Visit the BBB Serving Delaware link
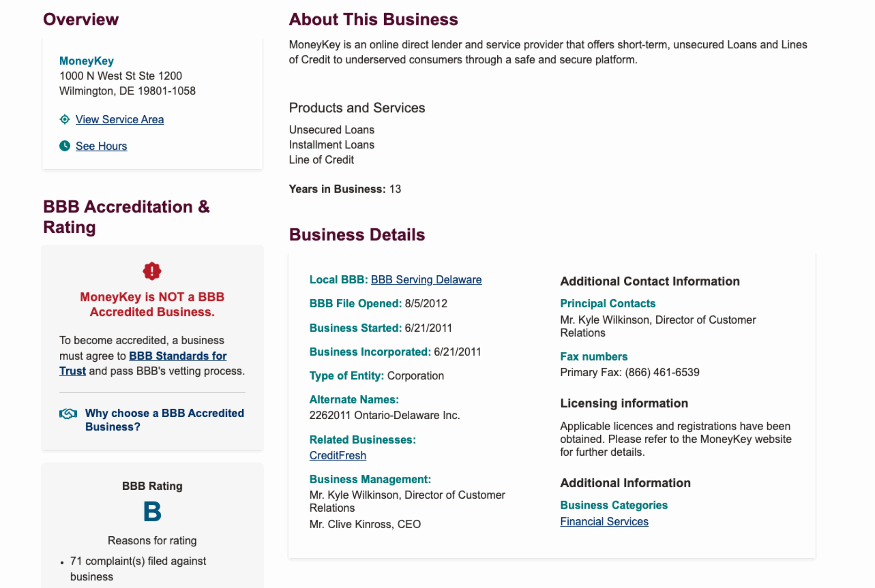Image resolution: width=875 pixels, height=588 pixels. pyautogui.click(x=426, y=280)
